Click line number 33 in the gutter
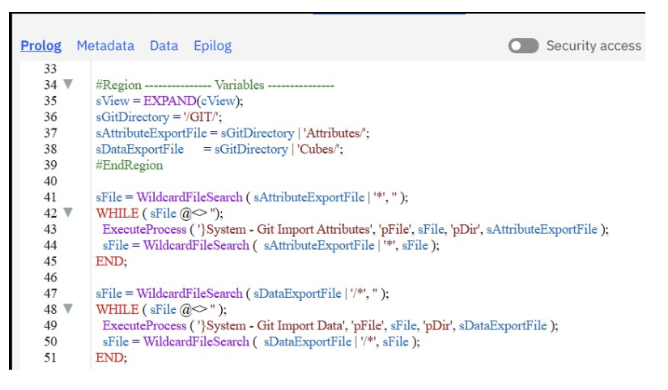This screenshot has width=668, height=390. pyautogui.click(x=50, y=69)
